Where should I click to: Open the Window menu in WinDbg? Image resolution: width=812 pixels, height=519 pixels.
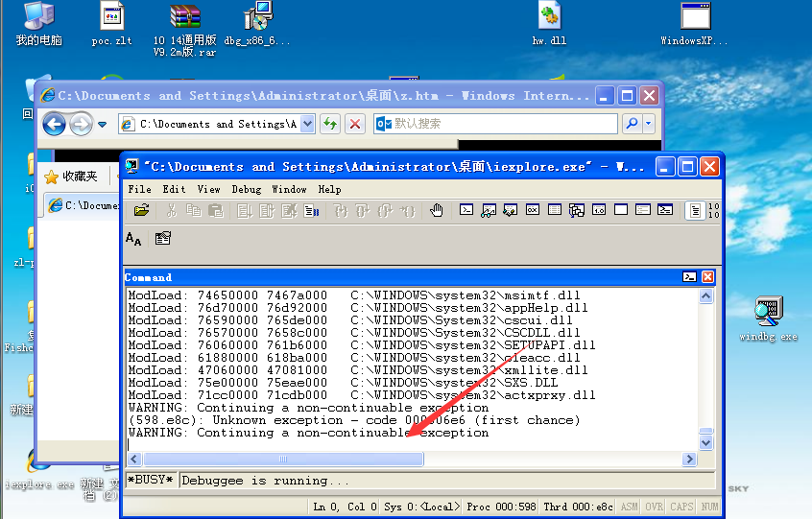point(290,189)
